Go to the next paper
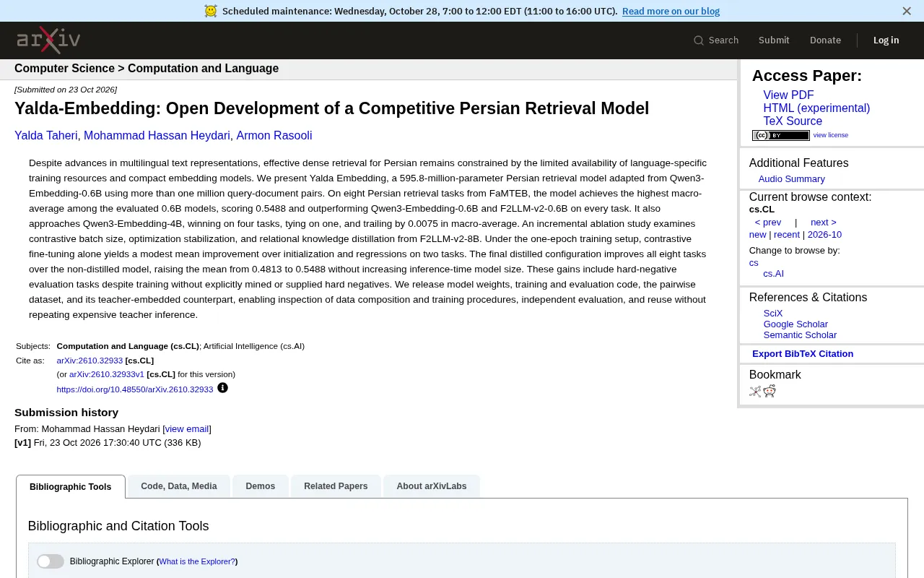 point(823,223)
